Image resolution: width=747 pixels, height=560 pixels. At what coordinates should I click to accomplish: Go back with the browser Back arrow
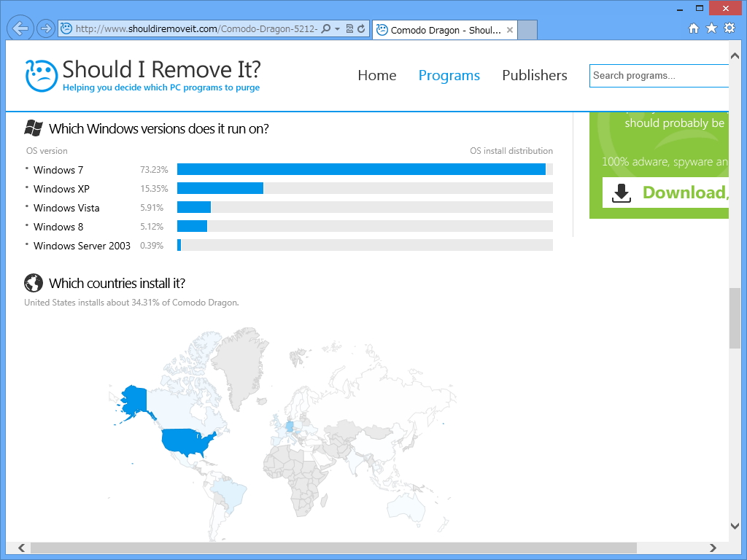coord(20,28)
